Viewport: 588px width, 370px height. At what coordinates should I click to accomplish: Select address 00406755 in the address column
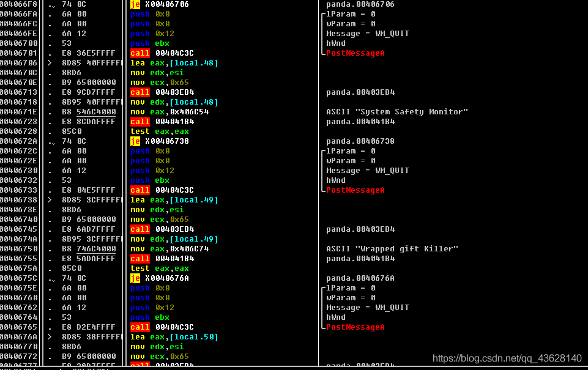[20, 259]
